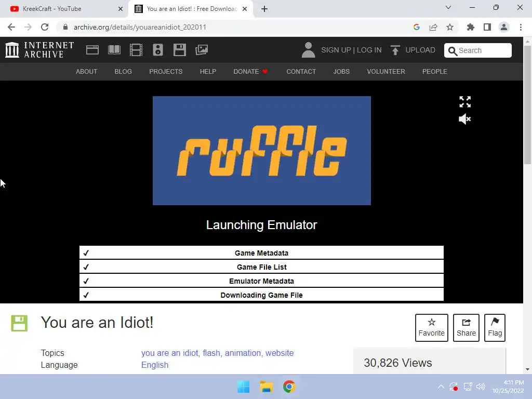Open the Texts book icon
Image resolution: width=532 pixels, height=399 pixels.
coord(114,50)
